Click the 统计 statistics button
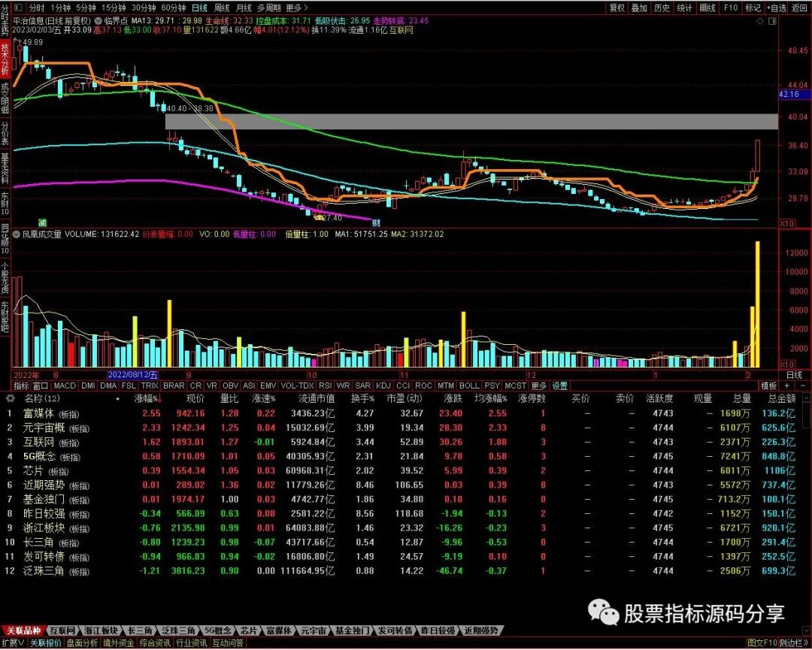 point(685,8)
